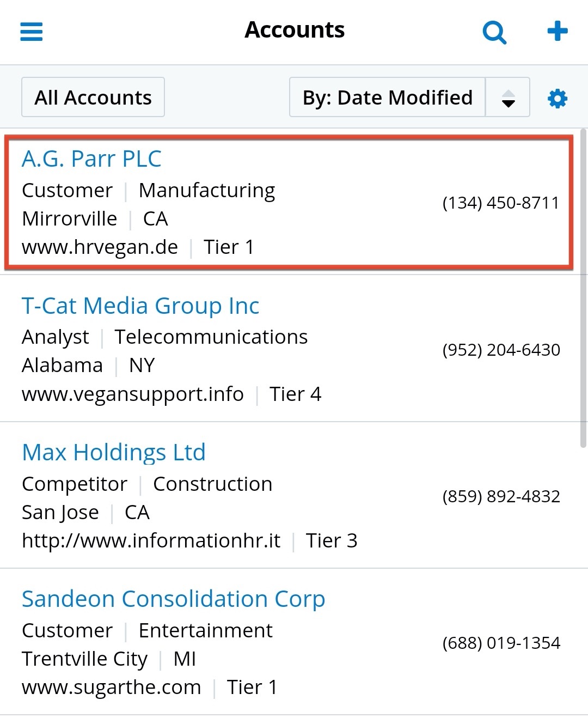This screenshot has height=718, width=588.
Task: Open the A.G. Parr PLC account
Action: coord(91,159)
